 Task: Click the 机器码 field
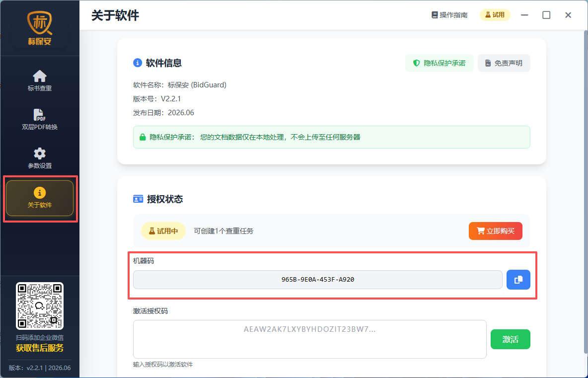click(318, 280)
